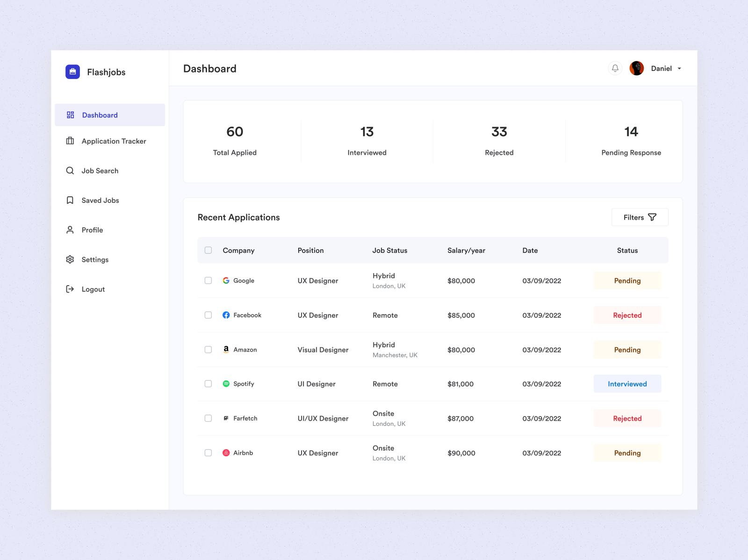
Task: Select the Airbnb row checkbox
Action: pos(208,452)
